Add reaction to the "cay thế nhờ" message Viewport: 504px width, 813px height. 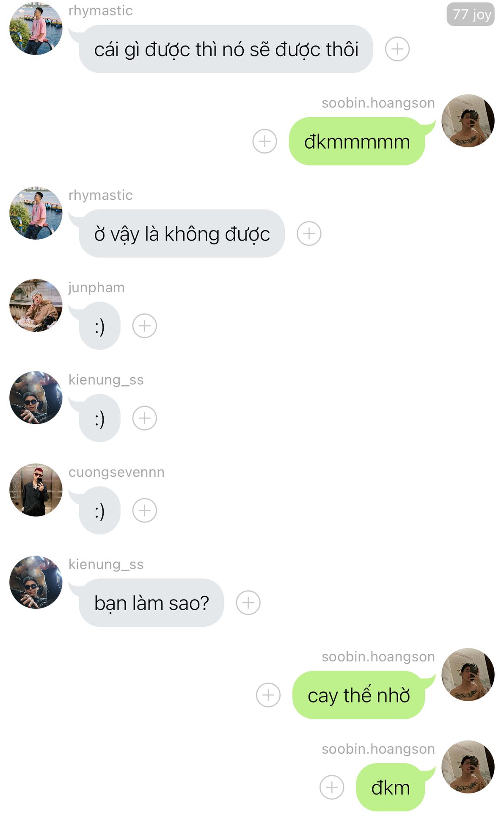268,695
